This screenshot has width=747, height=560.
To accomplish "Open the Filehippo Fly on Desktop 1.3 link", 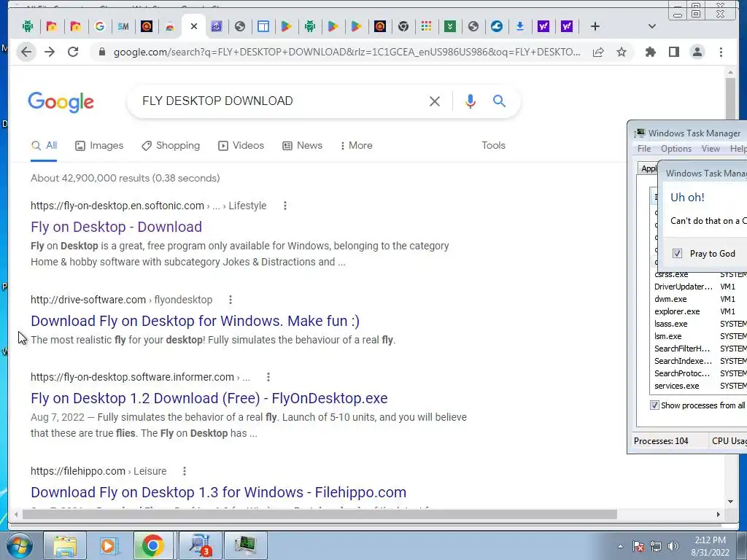I will click(218, 492).
